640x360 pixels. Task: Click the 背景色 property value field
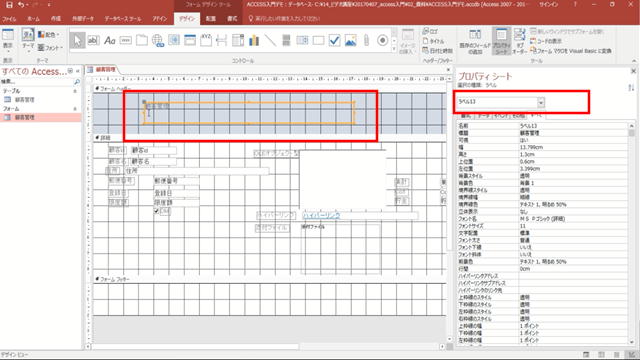573,183
